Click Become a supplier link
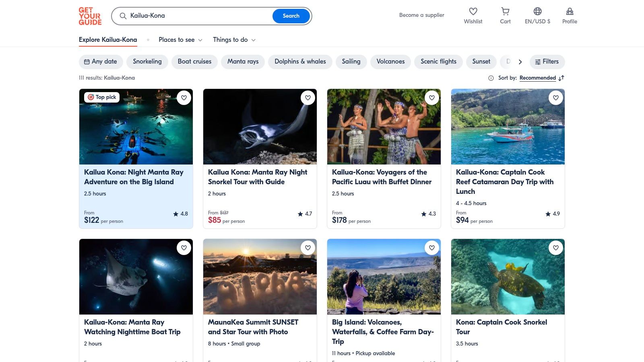 (x=421, y=15)
